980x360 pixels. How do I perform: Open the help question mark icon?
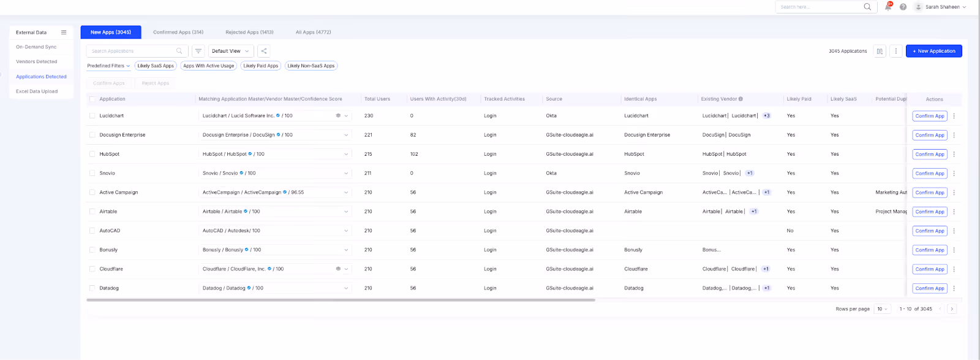(903, 7)
